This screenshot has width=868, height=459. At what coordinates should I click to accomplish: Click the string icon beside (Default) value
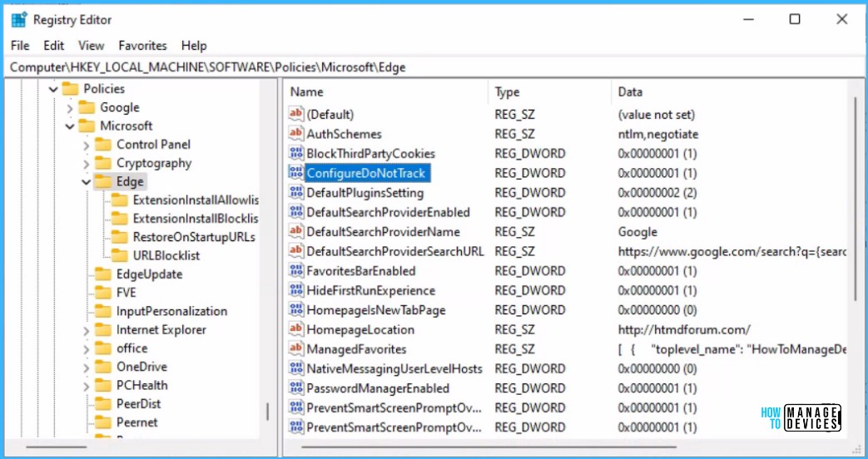pos(296,114)
